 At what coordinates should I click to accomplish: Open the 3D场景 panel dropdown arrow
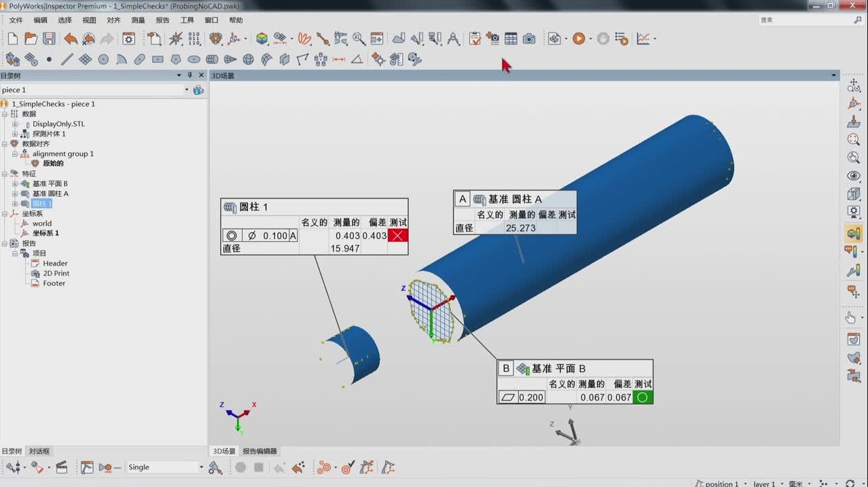click(x=834, y=75)
